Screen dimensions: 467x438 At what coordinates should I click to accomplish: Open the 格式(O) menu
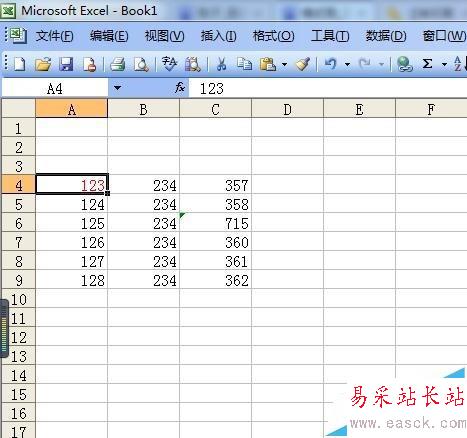273,36
